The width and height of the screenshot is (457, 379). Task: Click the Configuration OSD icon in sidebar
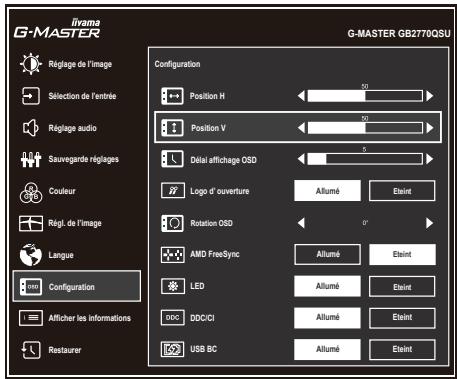(31, 287)
